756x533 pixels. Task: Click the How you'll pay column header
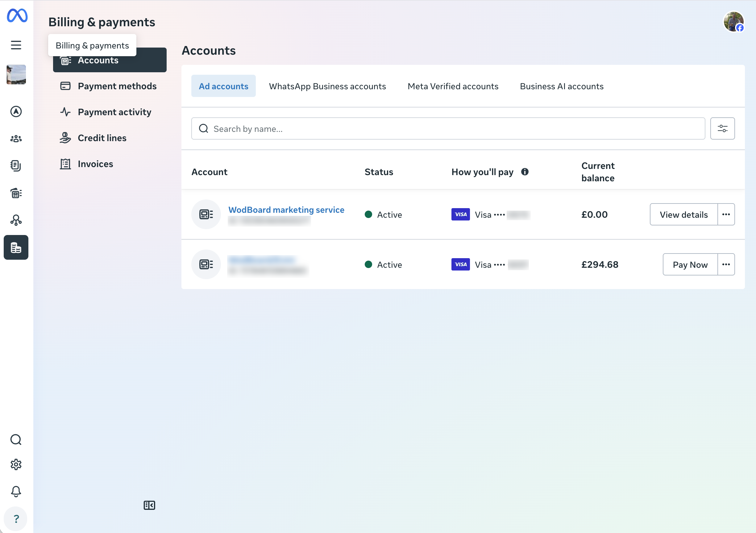tap(482, 172)
